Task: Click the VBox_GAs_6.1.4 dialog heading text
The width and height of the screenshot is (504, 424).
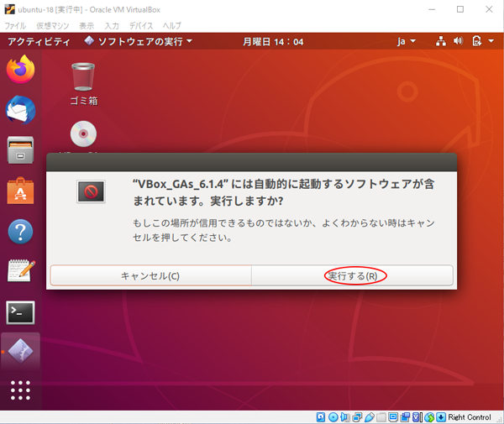Action: tap(284, 192)
